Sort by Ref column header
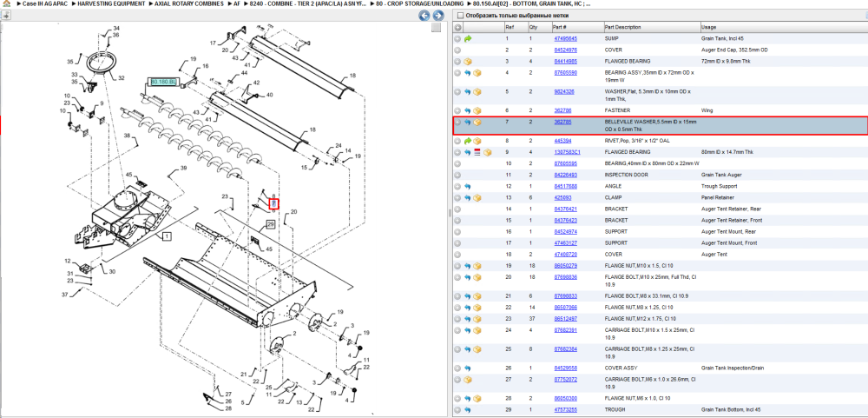The image size is (868, 418). pyautogui.click(x=516, y=27)
